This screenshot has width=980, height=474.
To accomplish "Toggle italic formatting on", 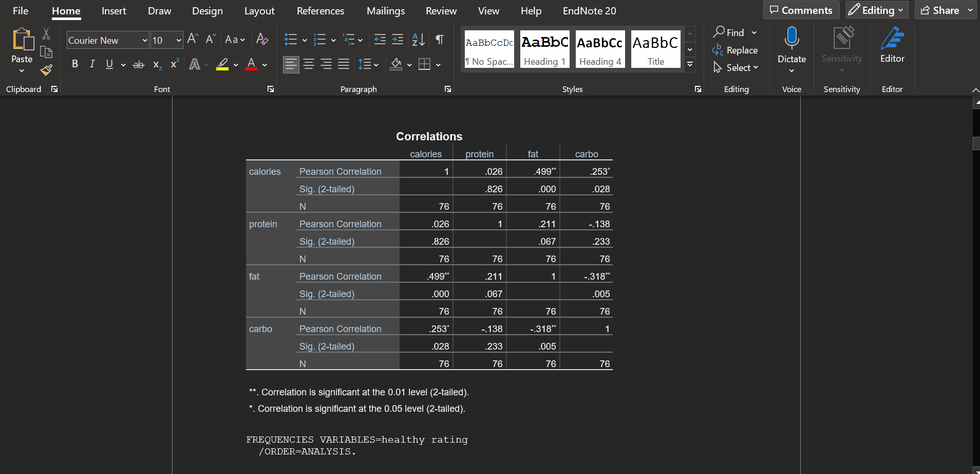I will pyautogui.click(x=92, y=64).
